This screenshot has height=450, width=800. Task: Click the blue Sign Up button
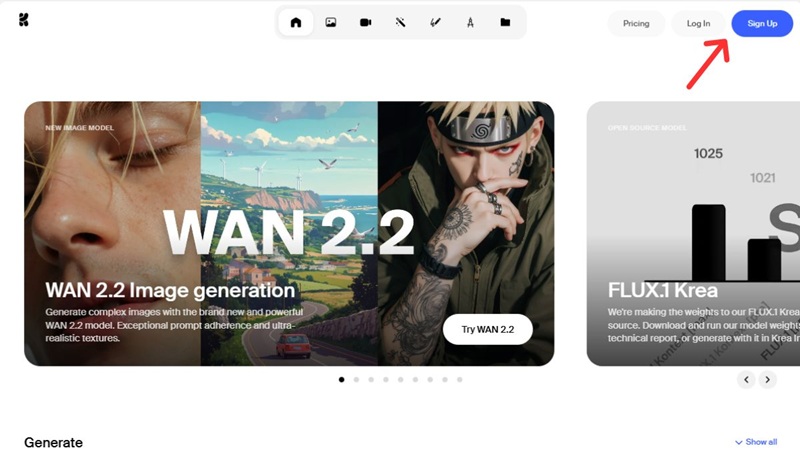(x=762, y=23)
